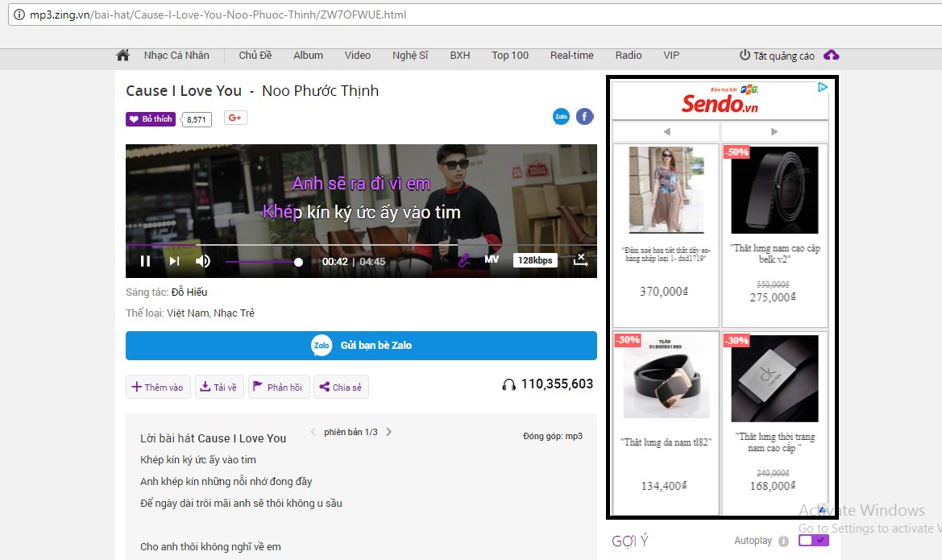
Task: Click the site info icon in address bar
Action: pos(19,15)
